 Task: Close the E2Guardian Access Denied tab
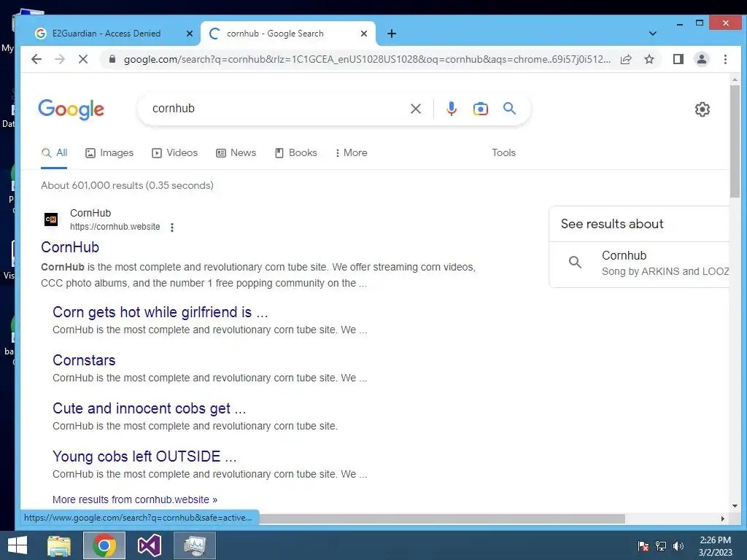(189, 34)
